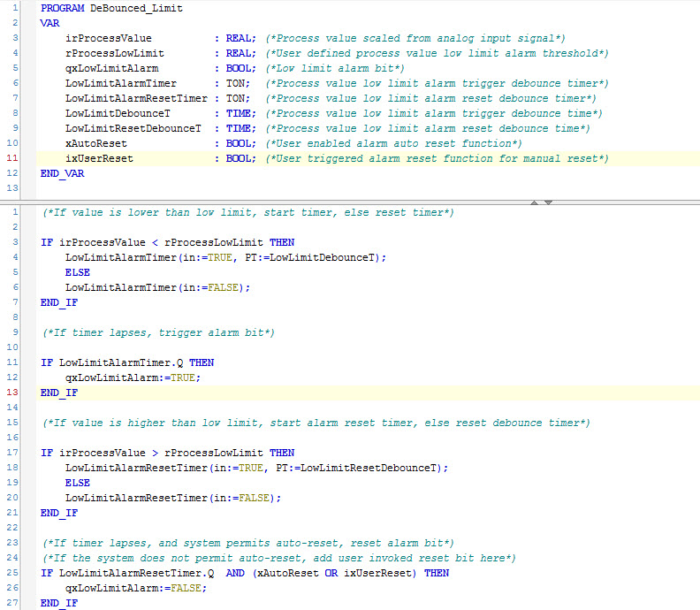This screenshot has width=700, height=610.
Task: Click the TIME type of LowLimitDebounceT
Action: (240, 113)
